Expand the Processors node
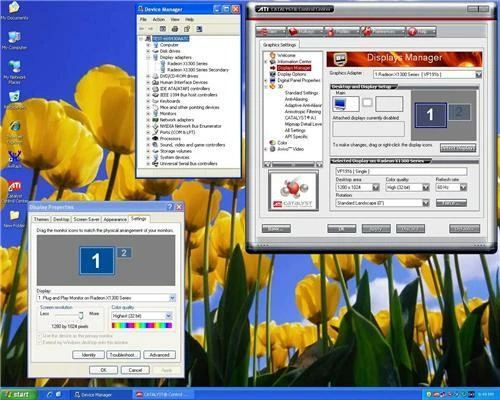This screenshot has height=400, width=500. pos(148,138)
